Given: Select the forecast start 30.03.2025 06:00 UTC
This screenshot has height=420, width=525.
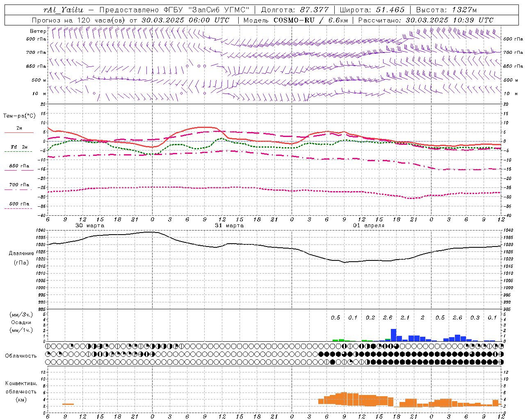Looking at the screenshot, I should (x=185, y=20).
